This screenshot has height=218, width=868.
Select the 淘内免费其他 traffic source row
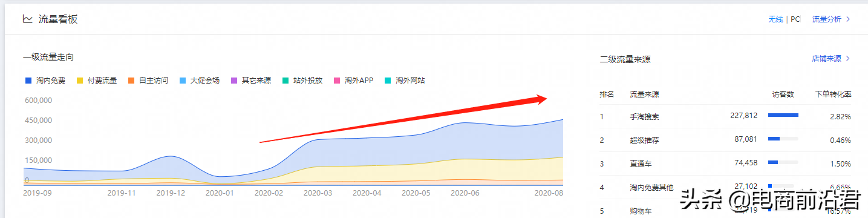click(x=725, y=187)
